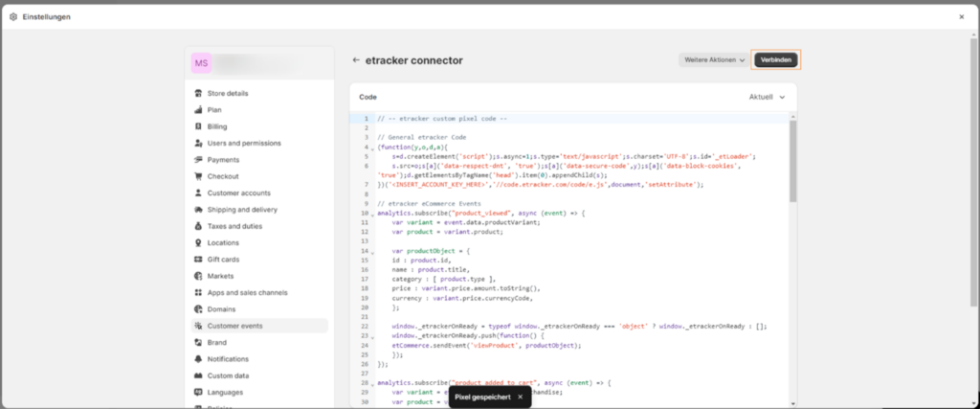Click line number 22 in gutter
The width and height of the screenshot is (980, 409).
tap(365, 326)
